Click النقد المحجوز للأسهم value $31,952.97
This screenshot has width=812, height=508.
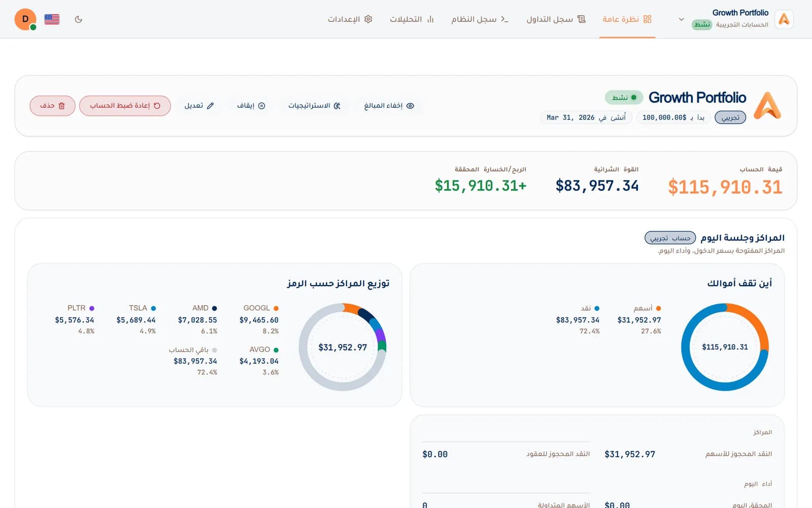click(630, 454)
